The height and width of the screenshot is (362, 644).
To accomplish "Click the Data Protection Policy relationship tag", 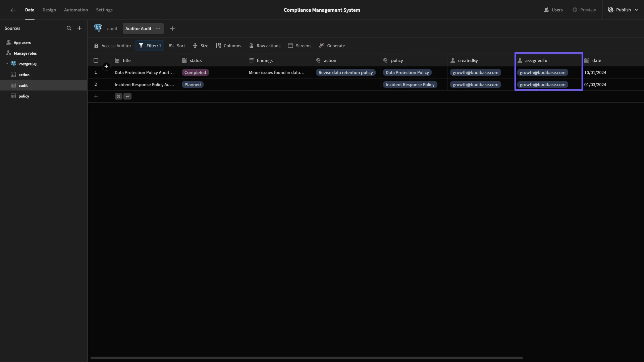I will (x=407, y=73).
